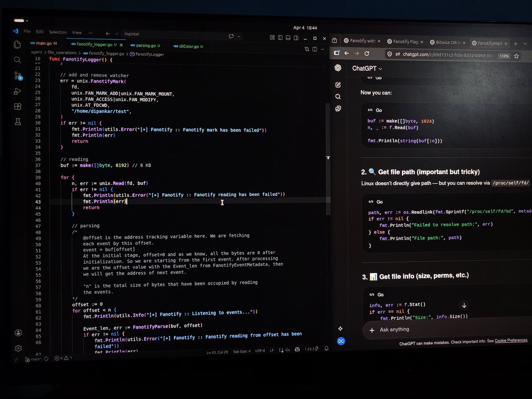Open the Extensions view in VS Code
Screen dimensions: 532x399
pos(17,106)
